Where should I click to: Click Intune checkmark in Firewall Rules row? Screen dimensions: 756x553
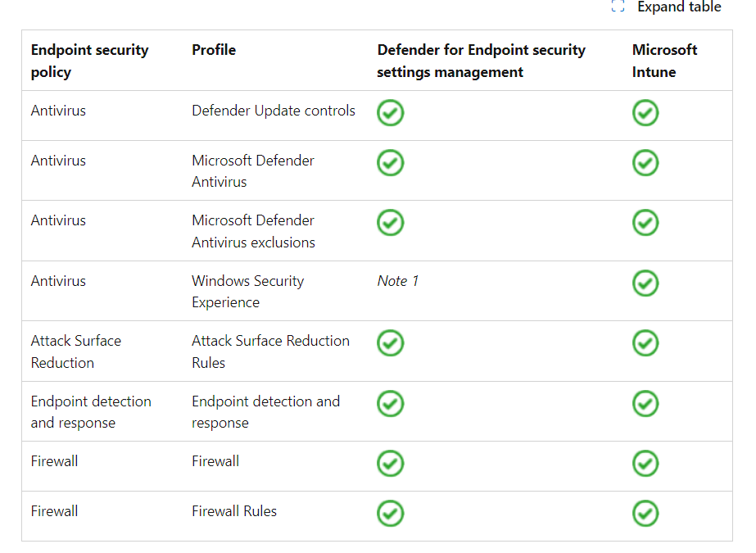645,514
